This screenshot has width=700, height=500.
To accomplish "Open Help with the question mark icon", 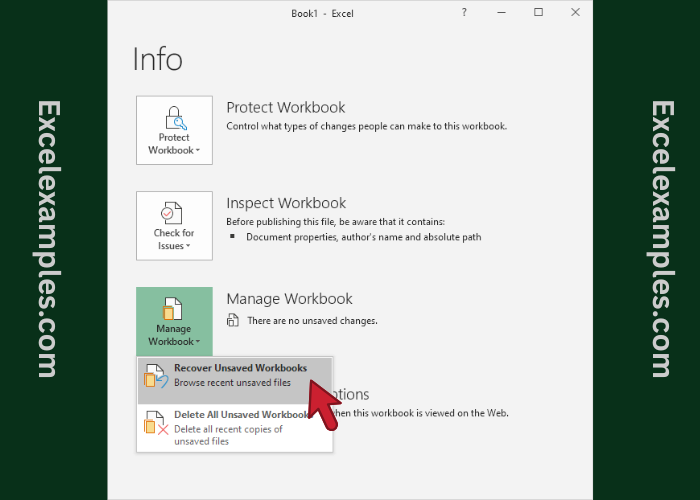I will coord(464,13).
